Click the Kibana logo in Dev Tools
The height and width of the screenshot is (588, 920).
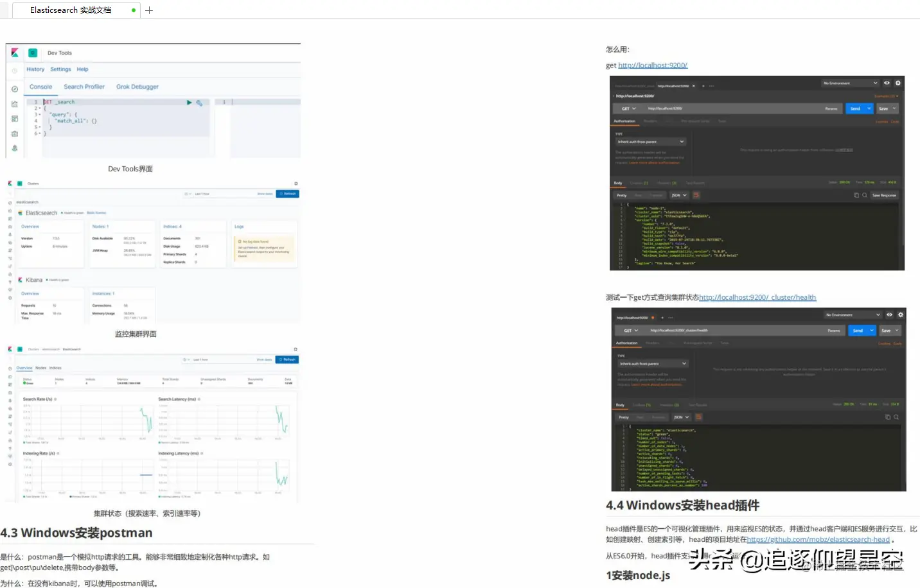pos(15,53)
